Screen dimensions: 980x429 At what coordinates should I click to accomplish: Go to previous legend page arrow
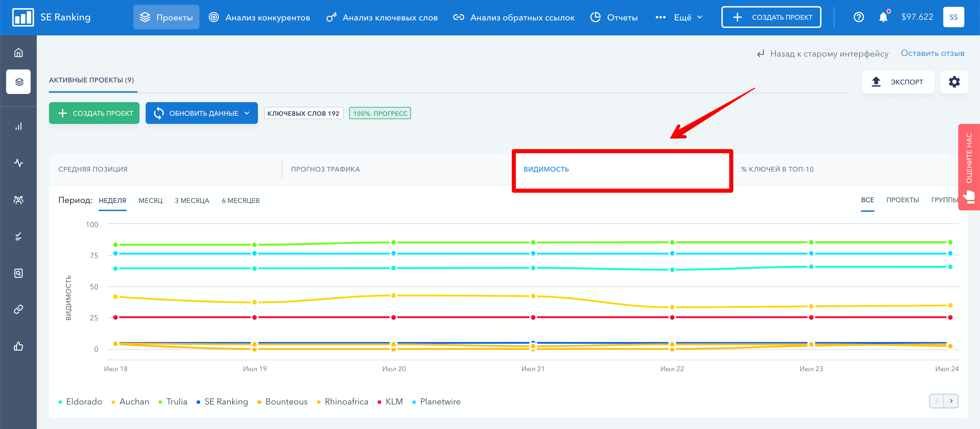936,401
